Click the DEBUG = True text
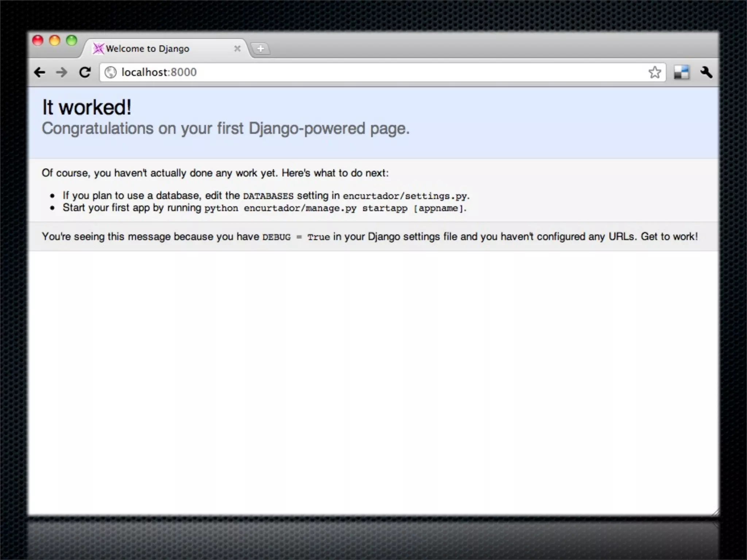The image size is (747, 560). click(296, 237)
